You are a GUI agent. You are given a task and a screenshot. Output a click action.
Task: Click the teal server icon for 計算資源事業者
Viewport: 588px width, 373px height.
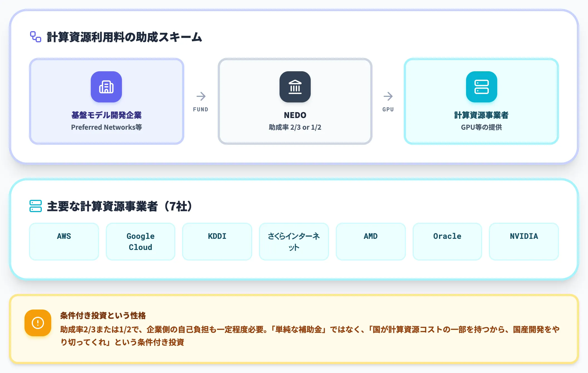482,87
